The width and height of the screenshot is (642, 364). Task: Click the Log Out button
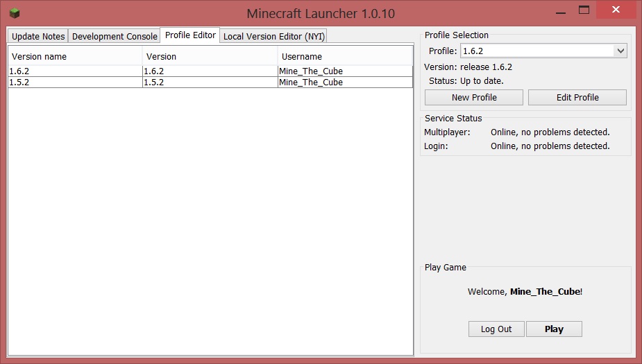pyautogui.click(x=496, y=329)
